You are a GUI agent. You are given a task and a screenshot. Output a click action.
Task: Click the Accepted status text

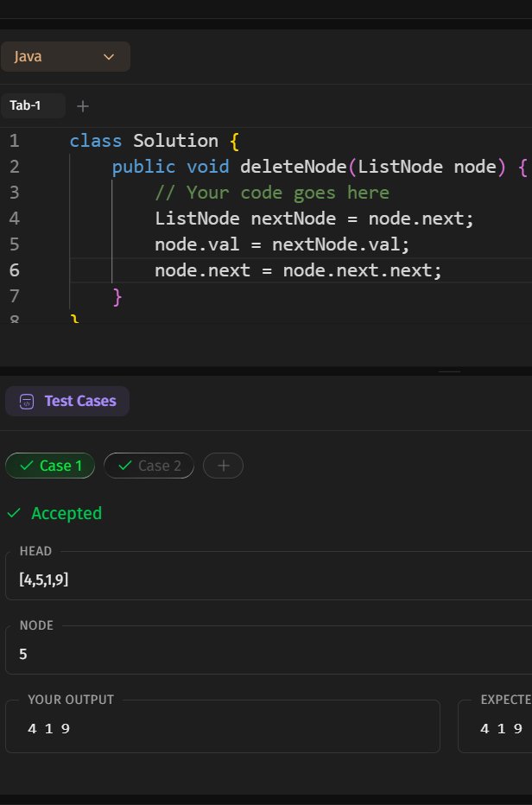tap(66, 513)
